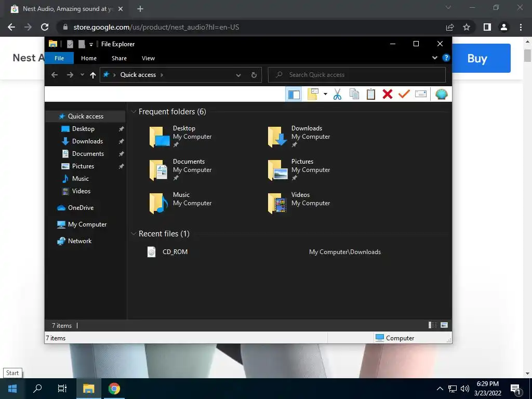Viewport: 532px width, 399px height.
Task: Select Videos in the navigation pane
Action: (x=81, y=191)
